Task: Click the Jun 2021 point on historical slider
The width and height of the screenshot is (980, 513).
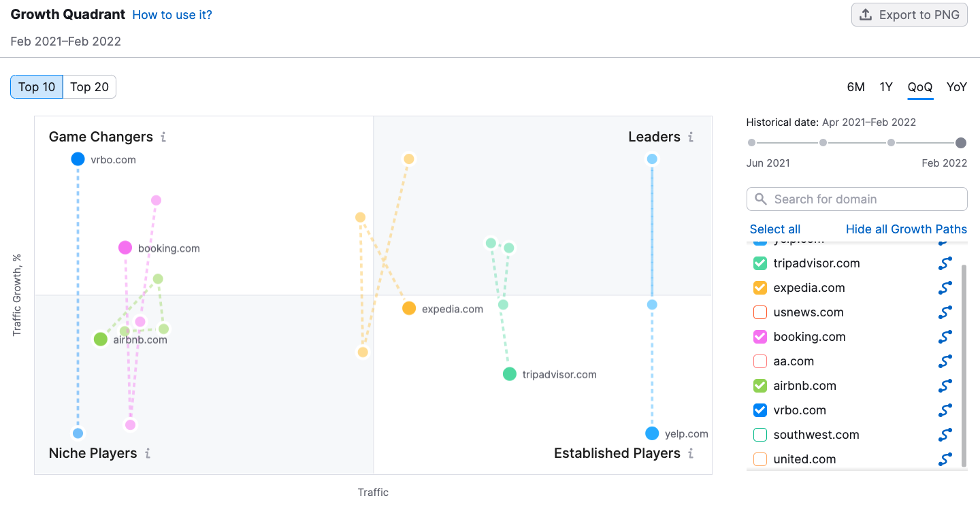Action: [x=751, y=143]
